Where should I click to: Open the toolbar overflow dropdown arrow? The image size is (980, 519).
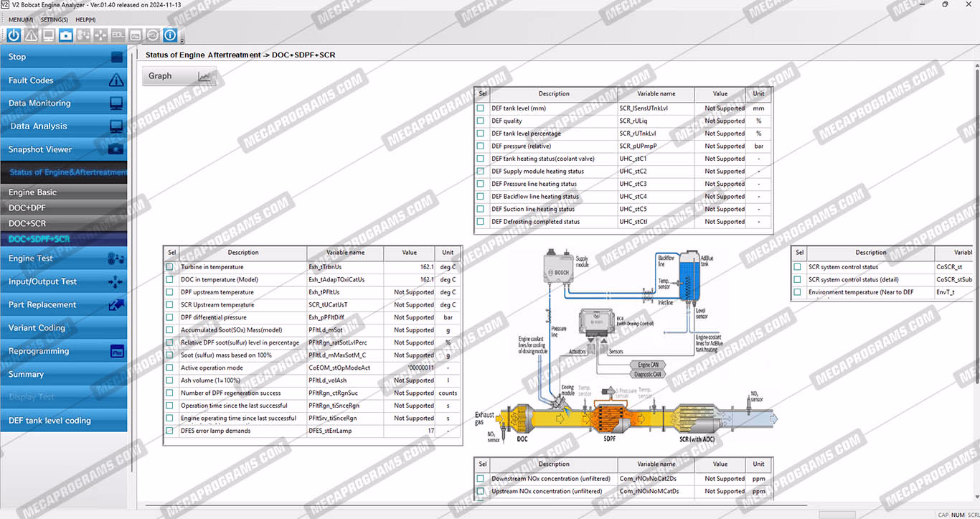point(182,39)
